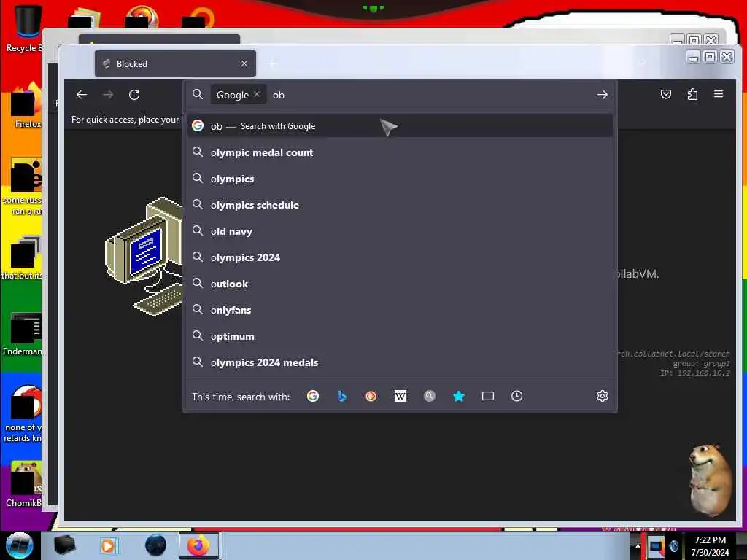Click the Firefox forward arrow
Image resolution: width=747 pixels, height=560 pixels.
click(108, 95)
